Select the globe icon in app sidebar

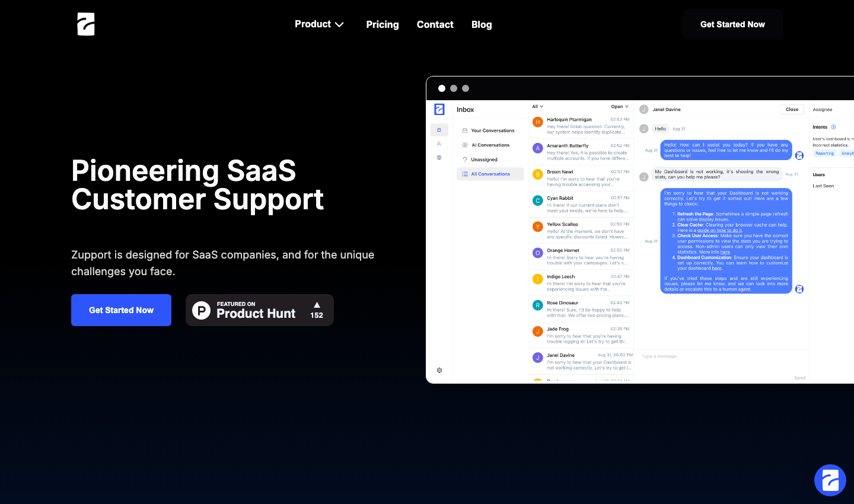point(439,158)
